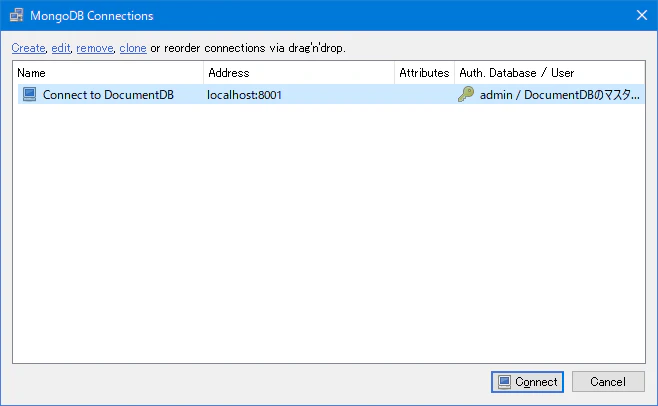Click the Name column header
This screenshot has height=406, width=658.
coord(108,73)
